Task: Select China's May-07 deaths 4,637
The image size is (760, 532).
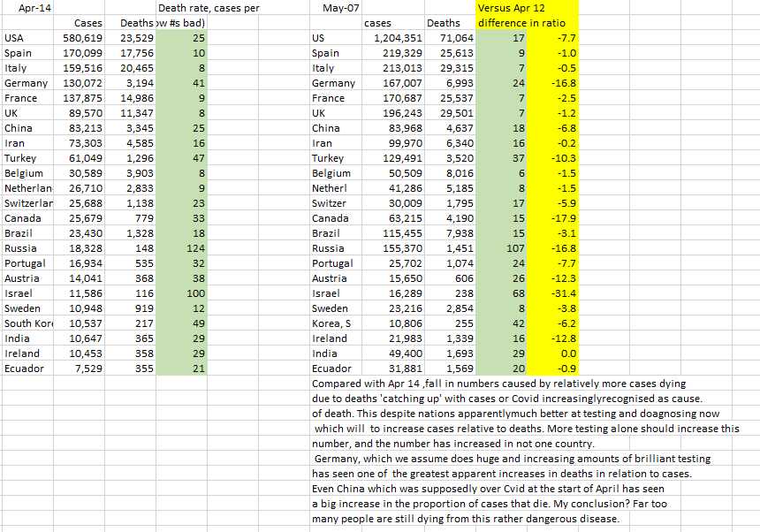Action: (x=460, y=128)
